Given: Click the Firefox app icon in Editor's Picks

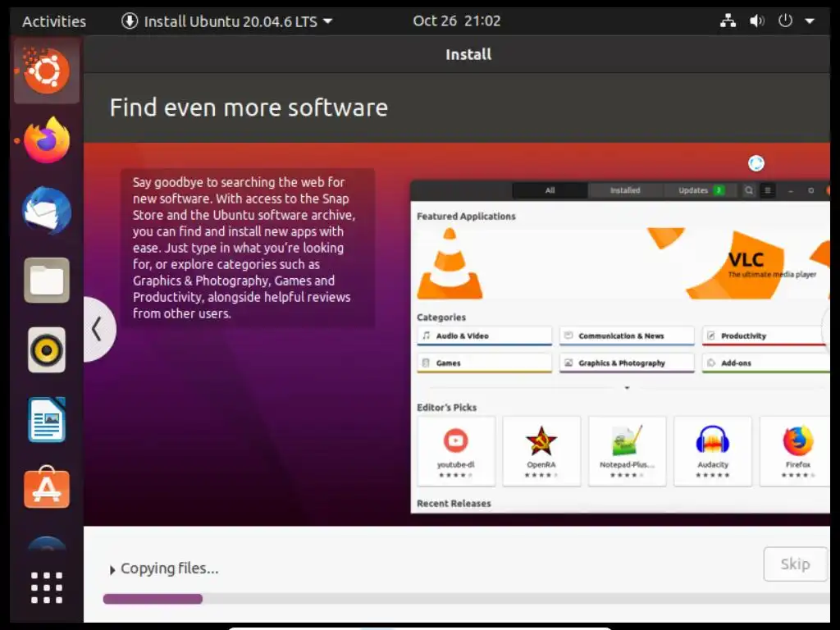Looking at the screenshot, I should (x=797, y=441).
